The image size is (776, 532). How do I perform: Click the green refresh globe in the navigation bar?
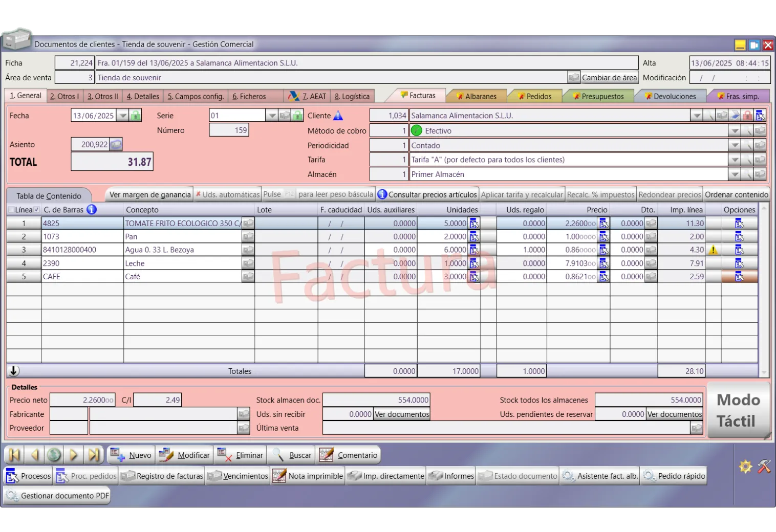(54, 455)
